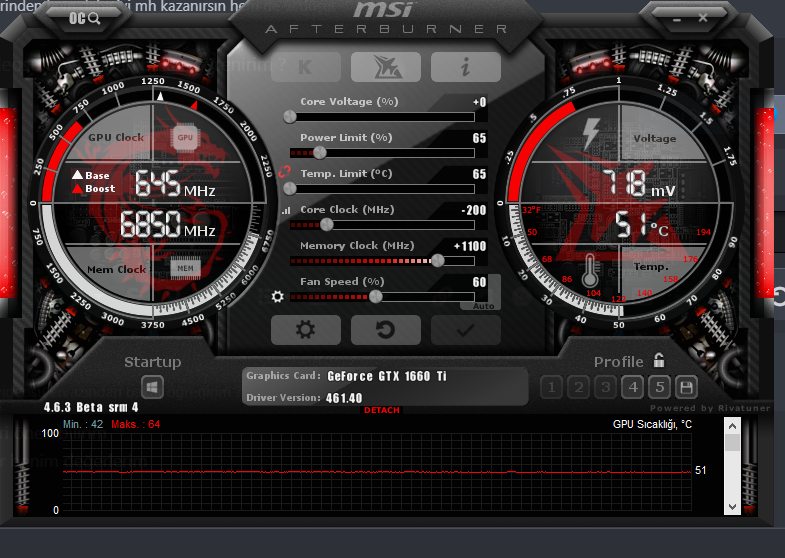Click the Temp. Limit value 65

click(479, 174)
